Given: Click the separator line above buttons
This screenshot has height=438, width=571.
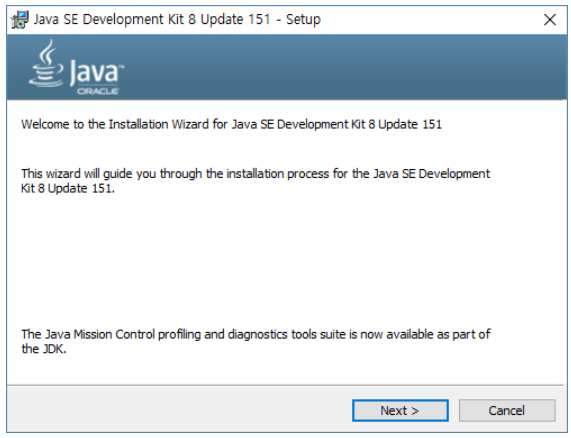Looking at the screenshot, I should click(x=285, y=385).
